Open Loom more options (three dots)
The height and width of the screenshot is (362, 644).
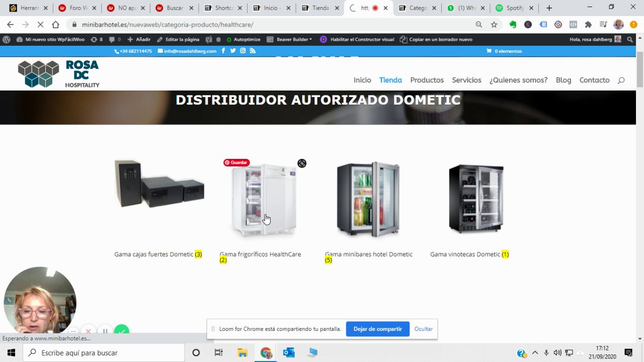click(73, 332)
